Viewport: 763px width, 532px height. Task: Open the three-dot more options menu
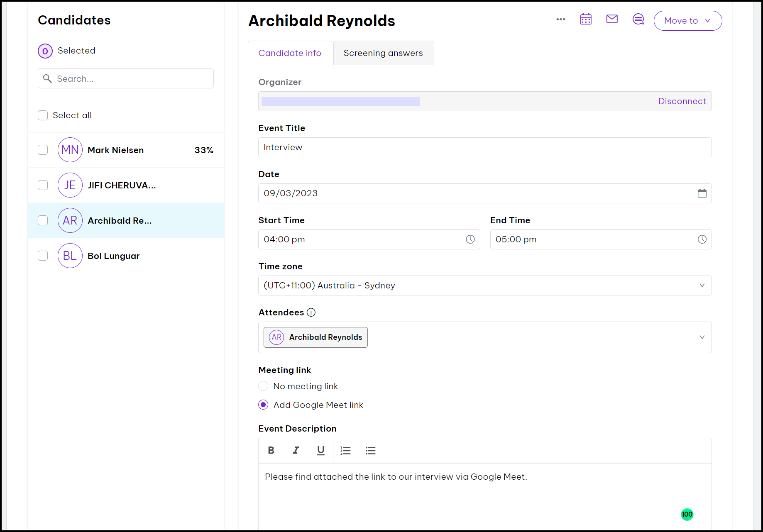(x=561, y=20)
